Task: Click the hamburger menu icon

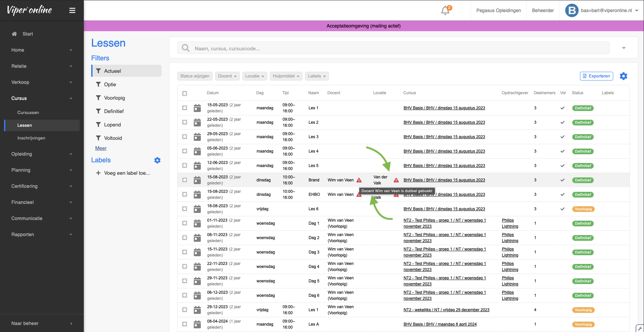Action: (72, 10)
